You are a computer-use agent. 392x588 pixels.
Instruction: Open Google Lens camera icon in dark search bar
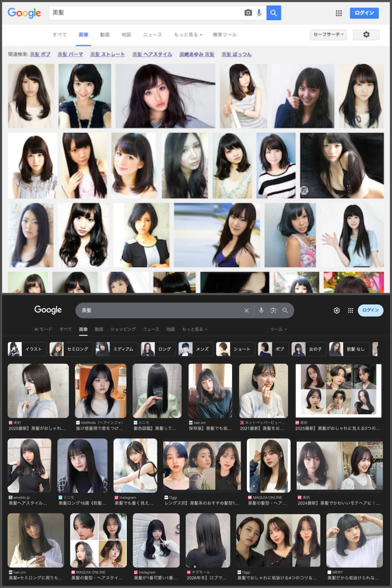(x=273, y=310)
